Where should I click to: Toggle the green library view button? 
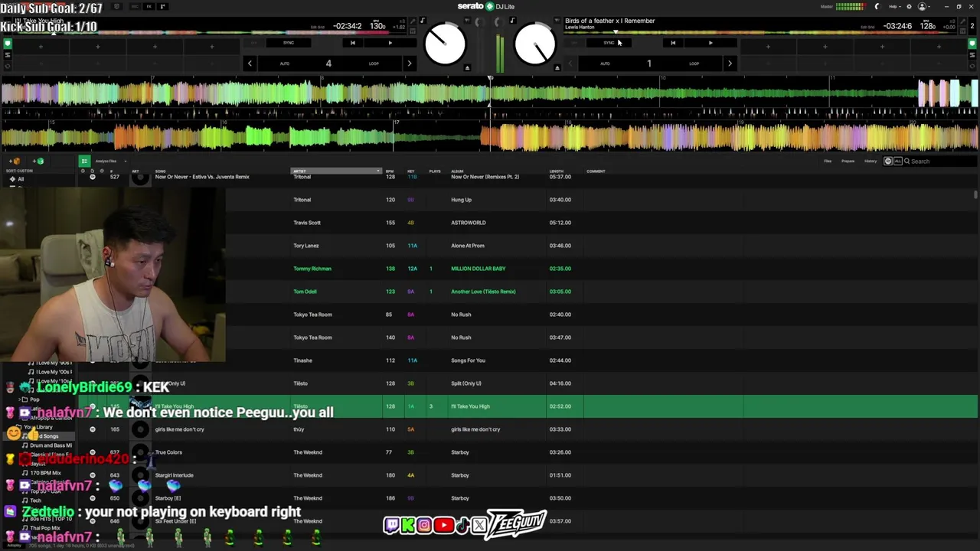point(84,161)
